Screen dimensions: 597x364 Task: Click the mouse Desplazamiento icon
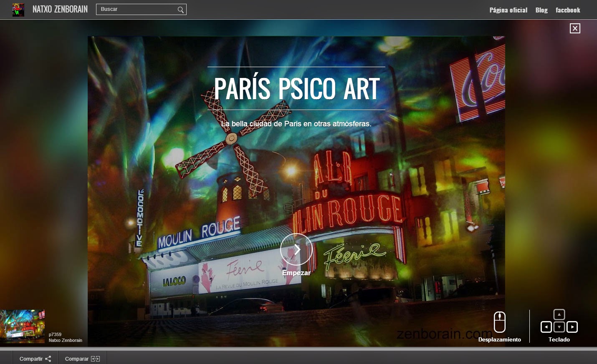500,322
